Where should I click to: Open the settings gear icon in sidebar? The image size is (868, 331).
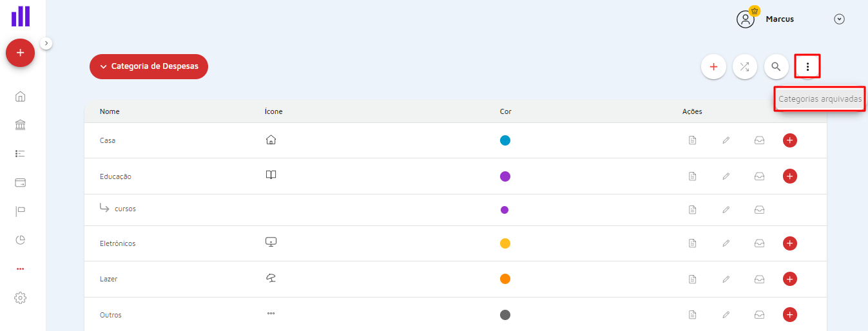20,298
